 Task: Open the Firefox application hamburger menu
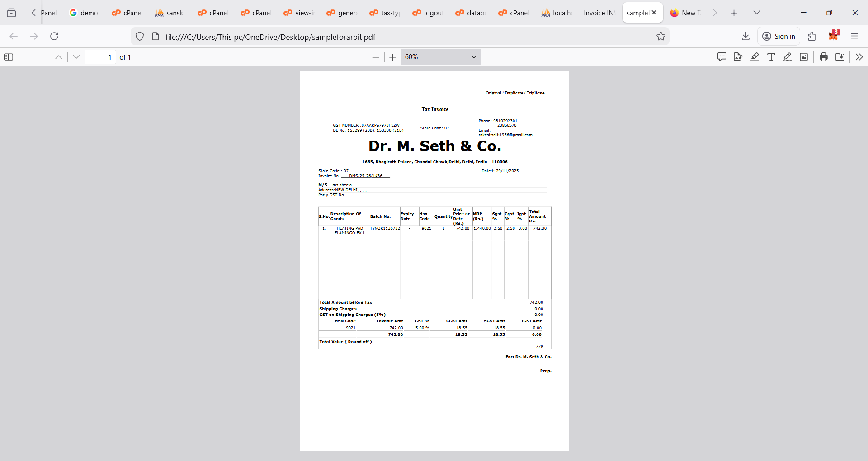pyautogui.click(x=854, y=37)
